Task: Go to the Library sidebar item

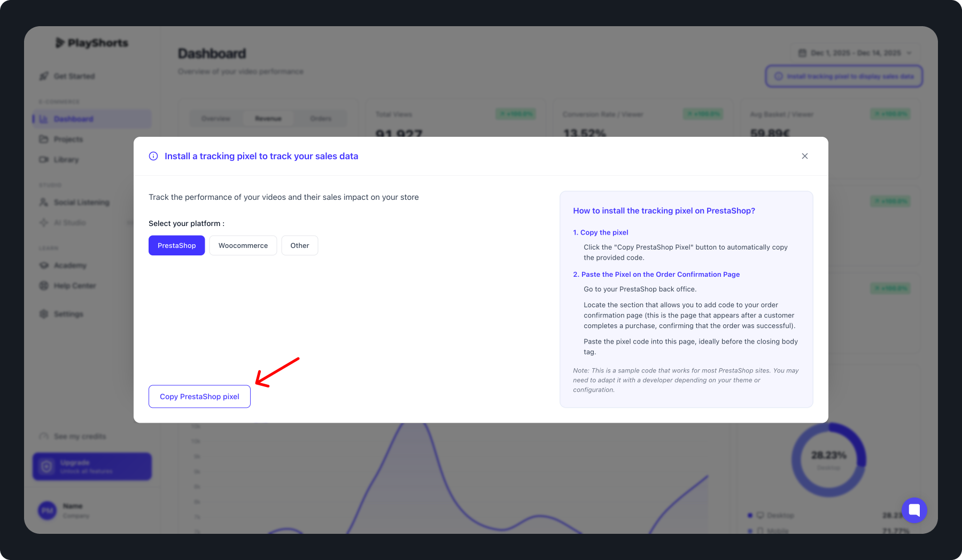Action: (x=66, y=160)
